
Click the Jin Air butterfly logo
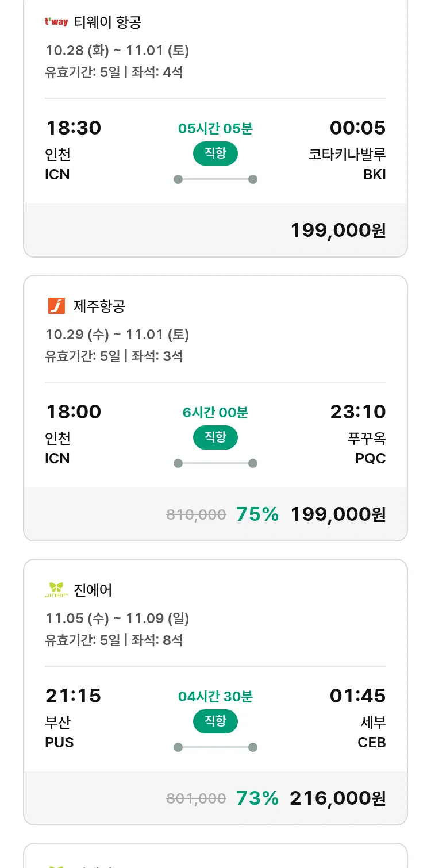pos(56,590)
